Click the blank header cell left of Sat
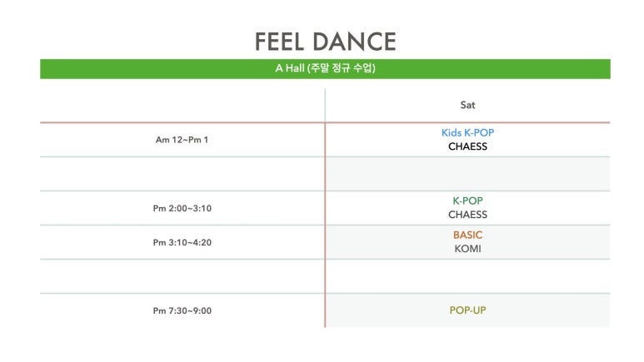This screenshot has width=644, height=362. (x=182, y=105)
